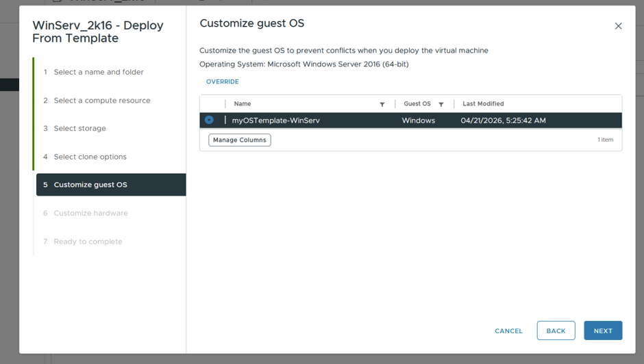The width and height of the screenshot is (644, 364).
Task: Select the myOSTemplate-WinServ radio button
Action: tap(209, 120)
